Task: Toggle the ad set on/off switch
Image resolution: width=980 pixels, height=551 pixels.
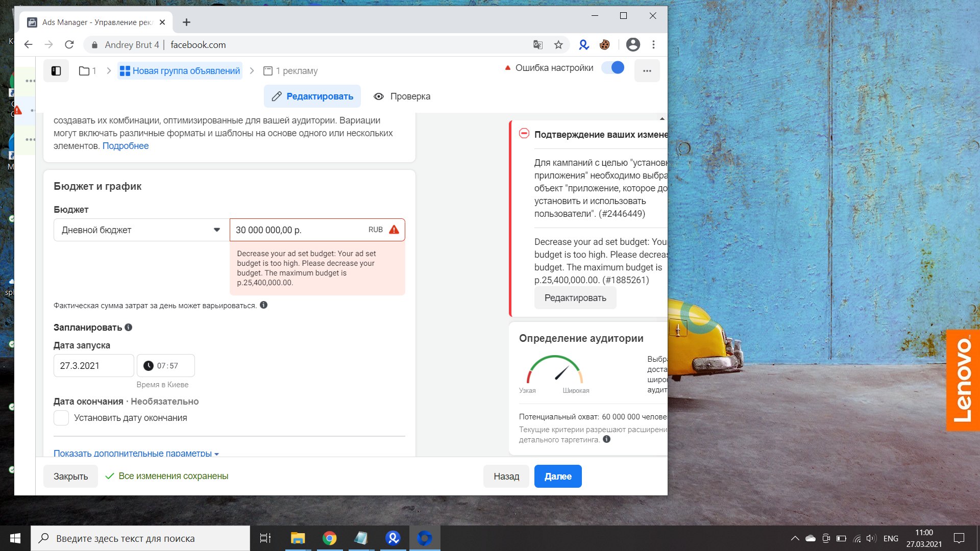Action: pyautogui.click(x=612, y=68)
